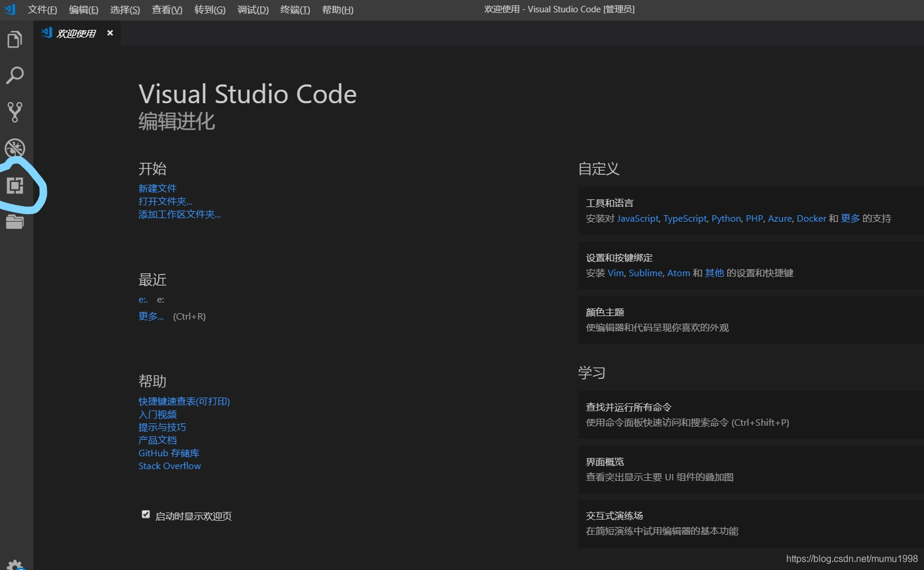Open the 提示与技巧 link
924x570 pixels.
pos(162,427)
